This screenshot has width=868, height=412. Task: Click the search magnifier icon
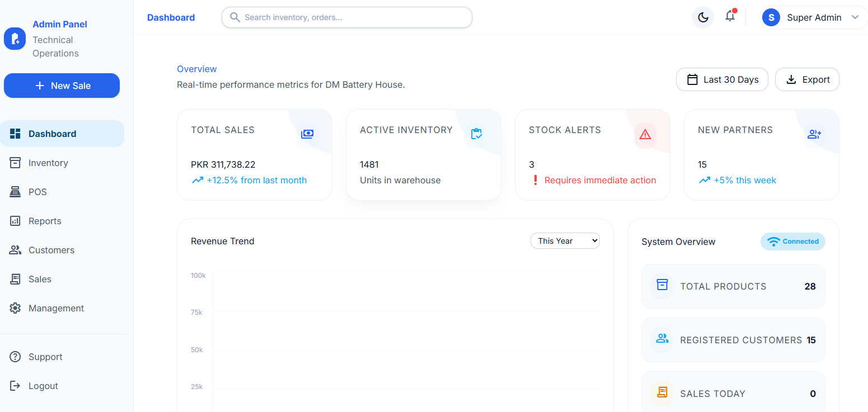pos(235,17)
